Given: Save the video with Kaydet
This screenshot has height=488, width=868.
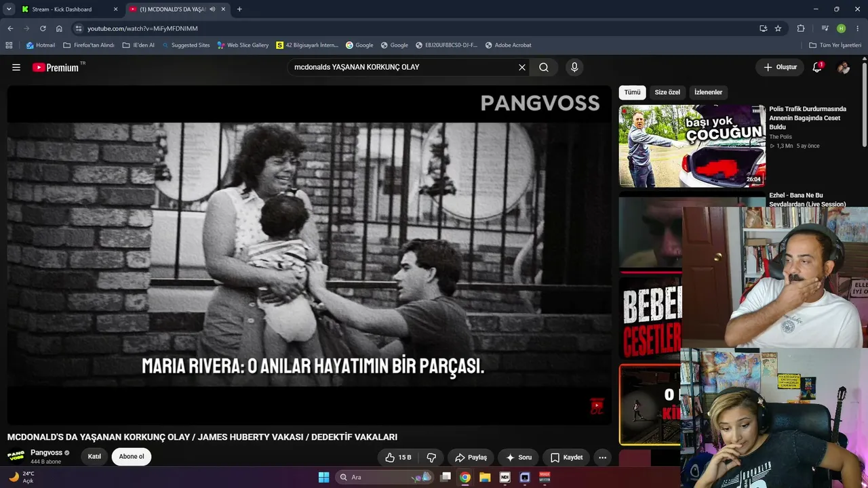Looking at the screenshot, I should pos(566,457).
